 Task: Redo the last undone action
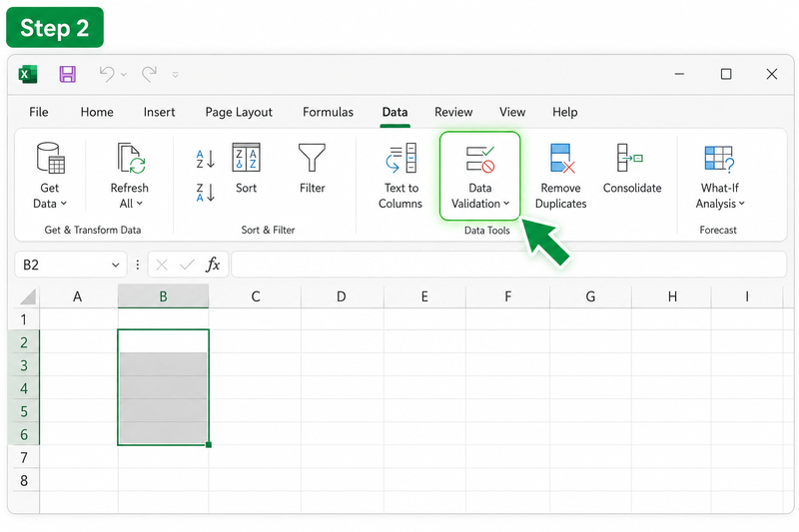[x=149, y=74]
